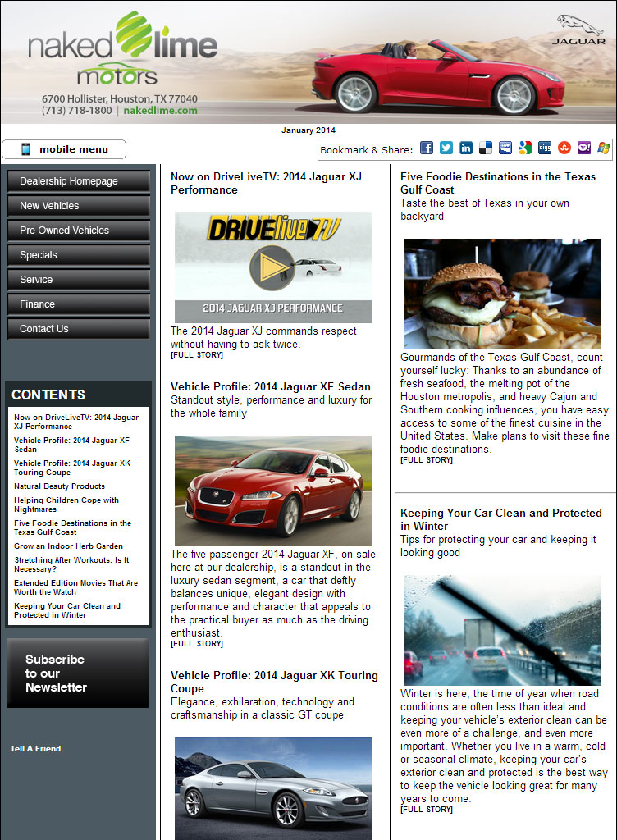The width and height of the screenshot is (617, 840).
Task: Open Extended Edition Movies contents link
Action: click(x=75, y=587)
